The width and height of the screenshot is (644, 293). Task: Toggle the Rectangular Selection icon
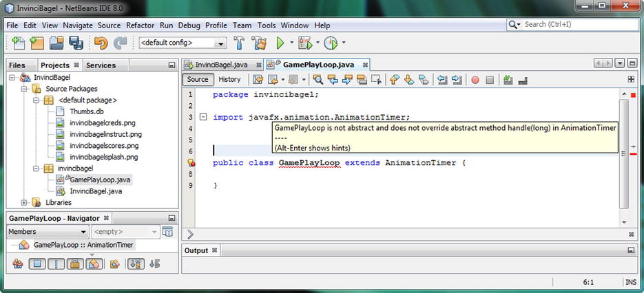[376, 80]
